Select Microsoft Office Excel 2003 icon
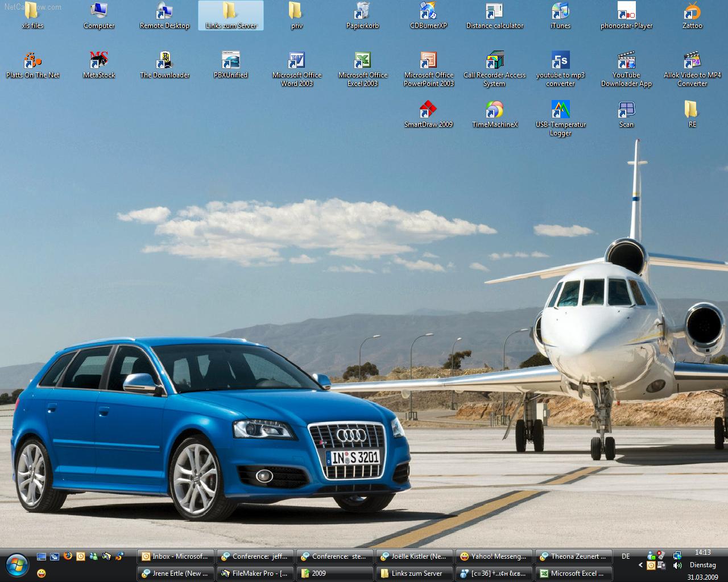The height and width of the screenshot is (582, 728). point(362,61)
